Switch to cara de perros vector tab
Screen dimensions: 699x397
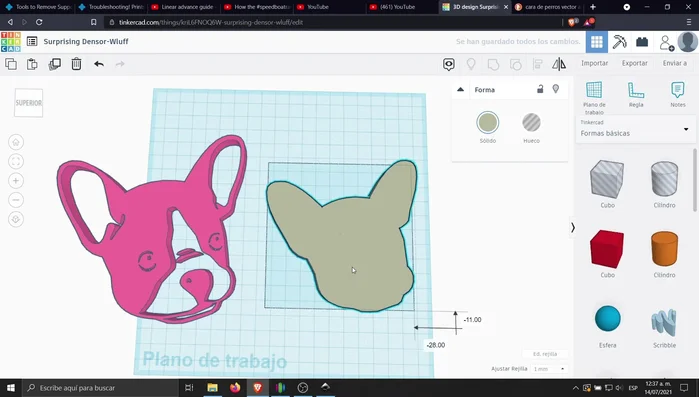point(548,7)
